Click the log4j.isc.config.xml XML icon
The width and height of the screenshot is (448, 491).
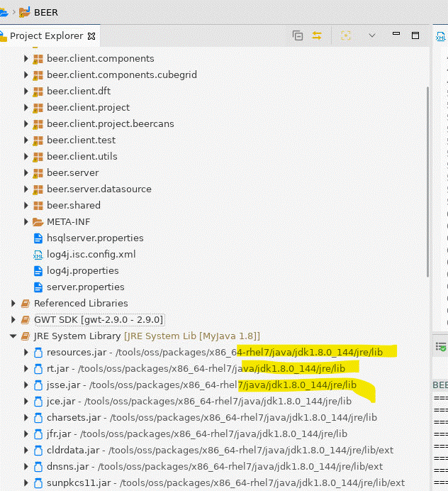38,255
